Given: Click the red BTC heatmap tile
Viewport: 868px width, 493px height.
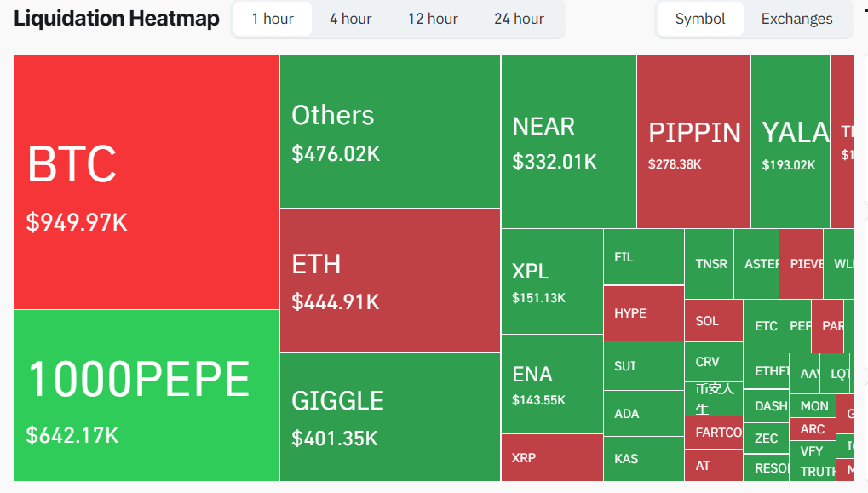Looking at the screenshot, I should tap(147, 182).
